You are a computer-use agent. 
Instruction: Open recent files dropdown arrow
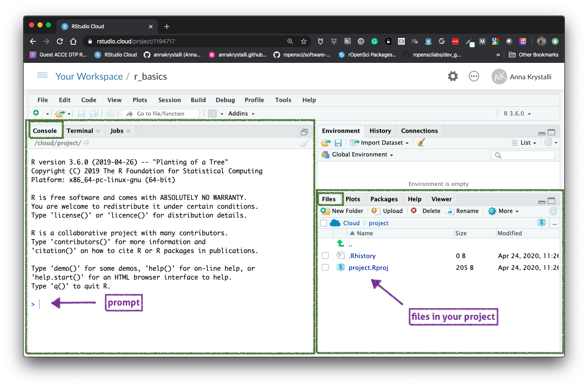point(69,114)
